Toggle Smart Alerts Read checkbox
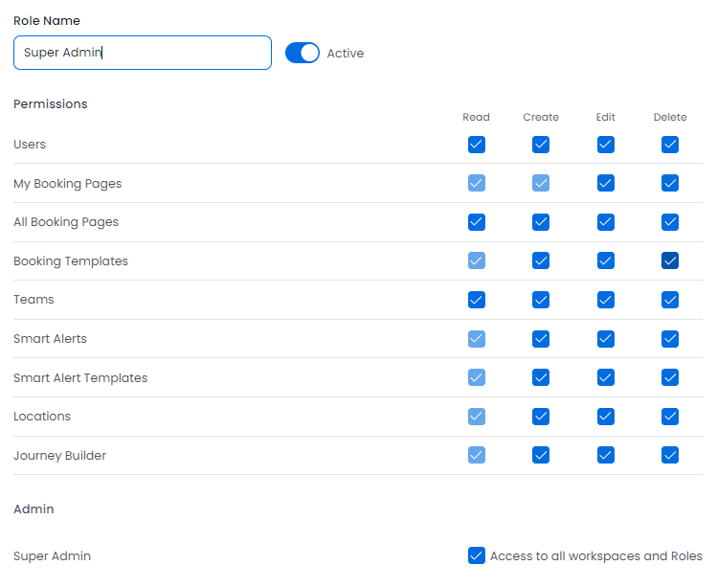The height and width of the screenshot is (588, 717). pos(477,339)
